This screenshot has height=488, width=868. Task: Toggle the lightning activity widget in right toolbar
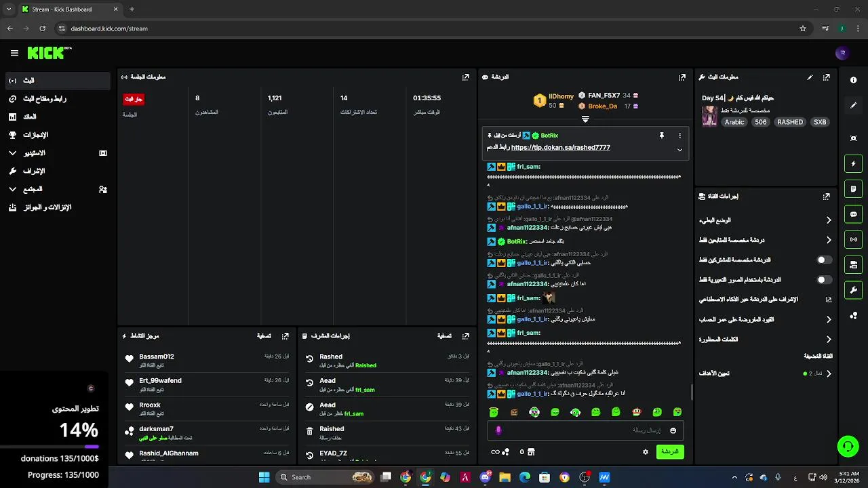[853, 163]
